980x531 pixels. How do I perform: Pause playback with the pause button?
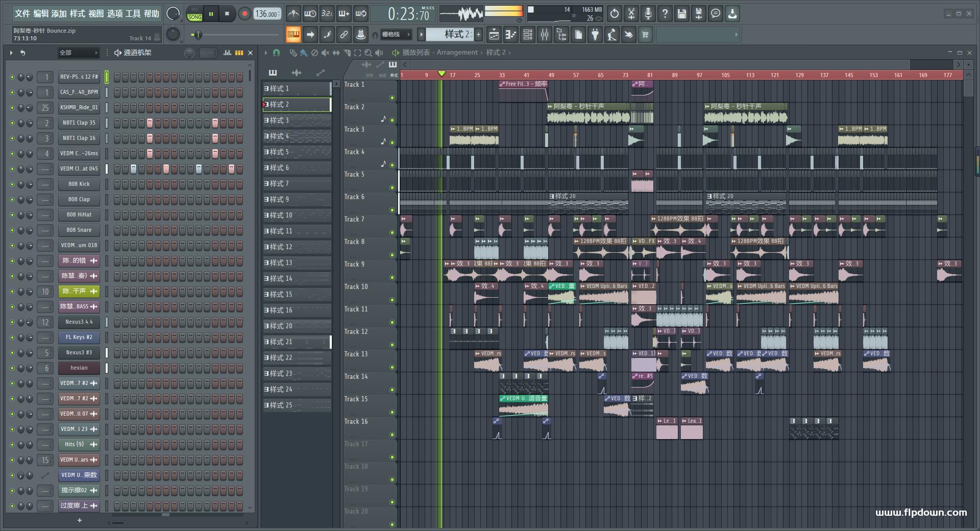pos(211,14)
